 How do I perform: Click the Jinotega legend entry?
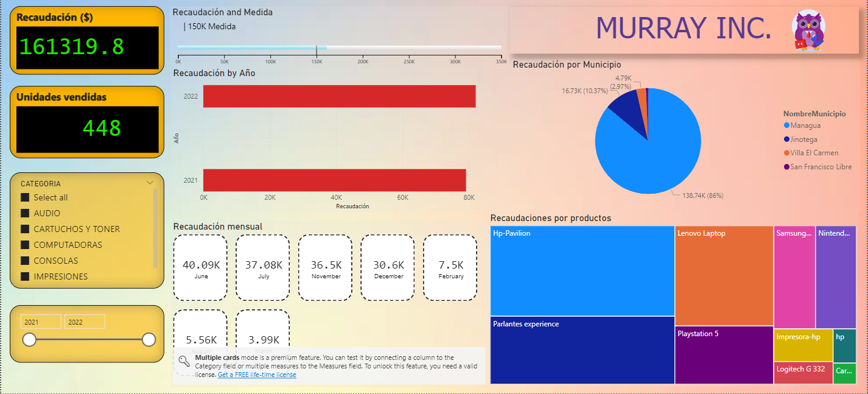pos(804,139)
